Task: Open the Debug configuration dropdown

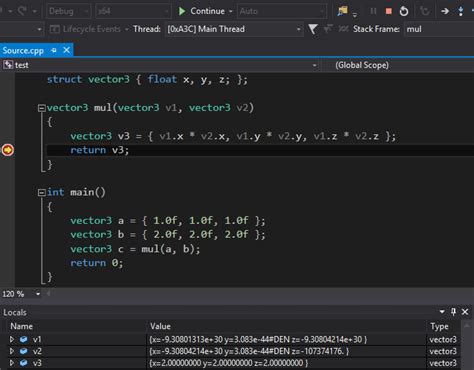Action: pyautogui.click(x=68, y=11)
